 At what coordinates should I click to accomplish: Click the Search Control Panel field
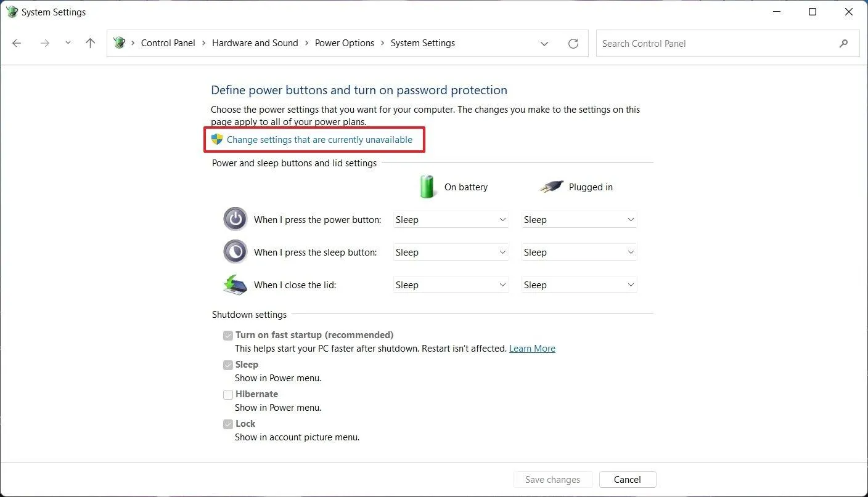[715, 44]
